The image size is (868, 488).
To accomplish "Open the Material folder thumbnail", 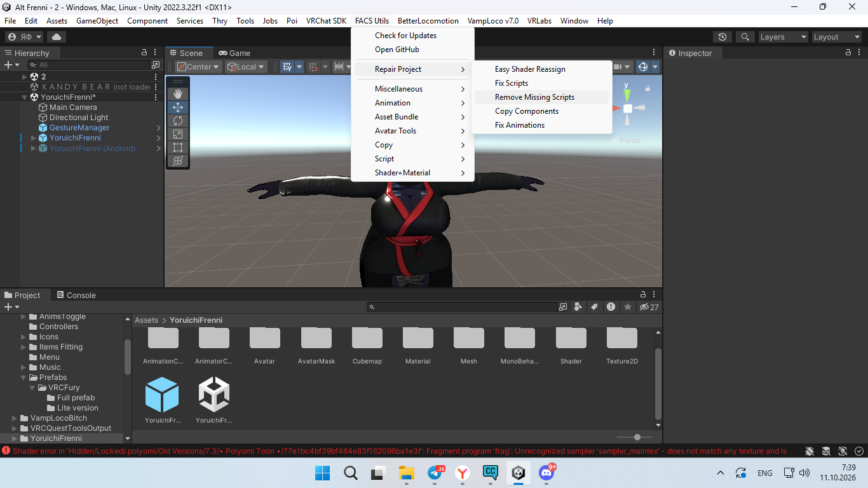I will tap(418, 347).
